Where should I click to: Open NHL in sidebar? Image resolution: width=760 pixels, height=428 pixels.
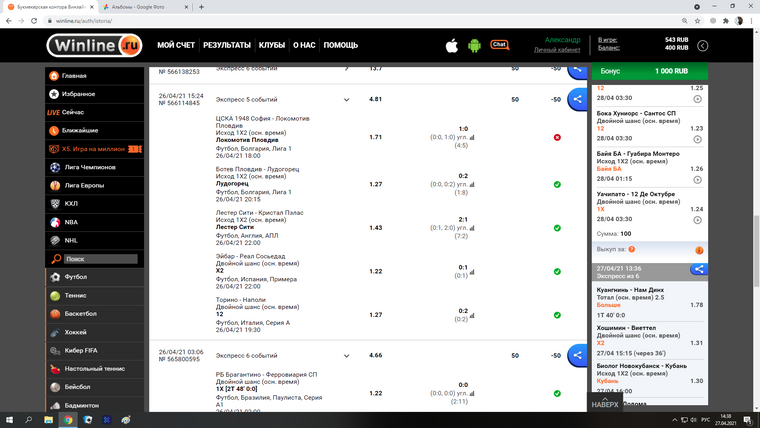pyautogui.click(x=95, y=240)
